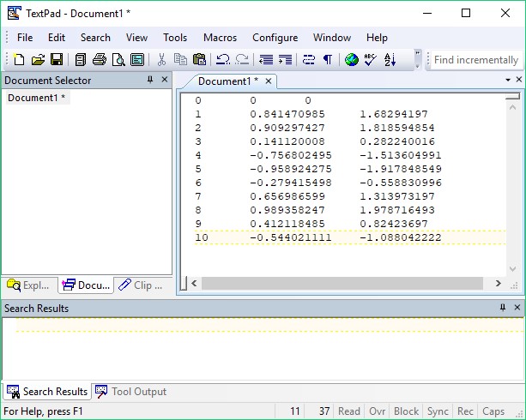
Task: Print the document using the printer icon
Action: (x=100, y=60)
